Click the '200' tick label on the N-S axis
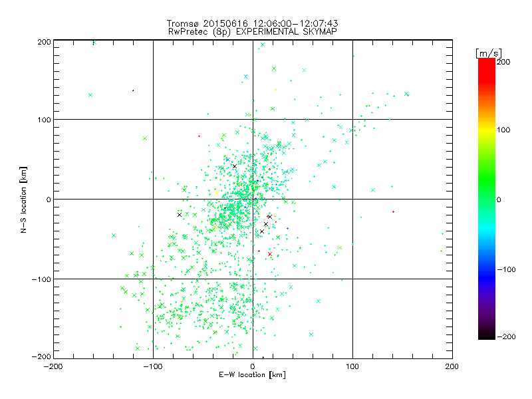The height and width of the screenshot is (399, 532). [x=44, y=42]
